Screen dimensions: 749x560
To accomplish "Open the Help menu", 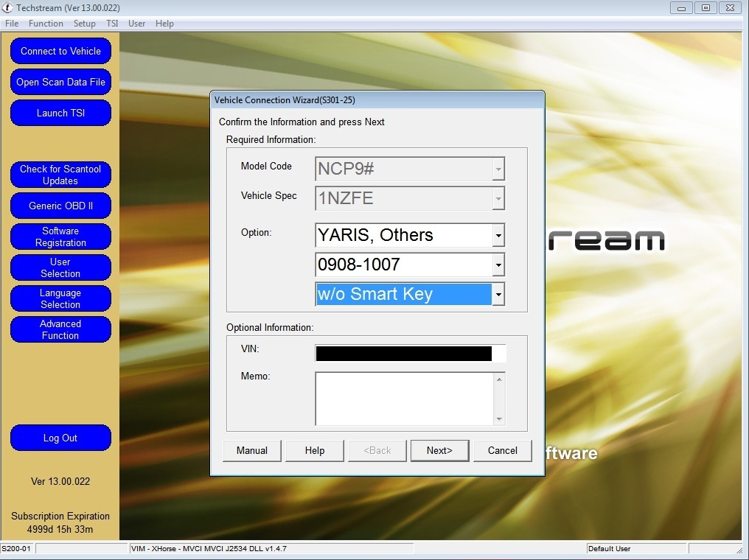I will 164,24.
